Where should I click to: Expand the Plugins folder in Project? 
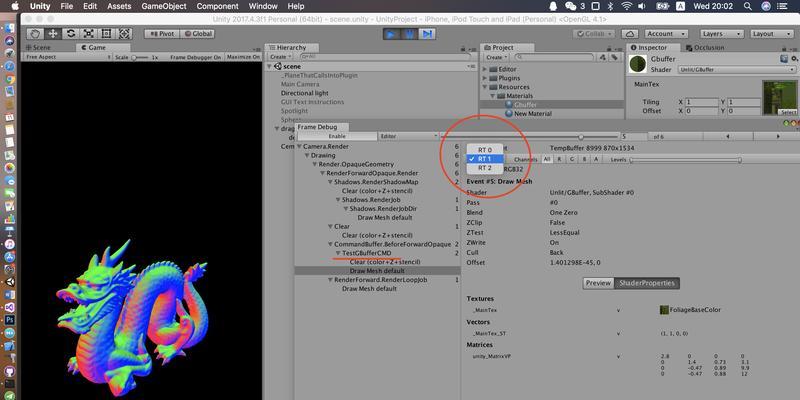485,78
